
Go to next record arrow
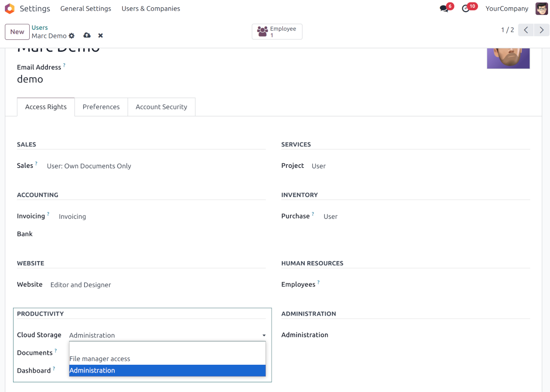pyautogui.click(x=541, y=30)
